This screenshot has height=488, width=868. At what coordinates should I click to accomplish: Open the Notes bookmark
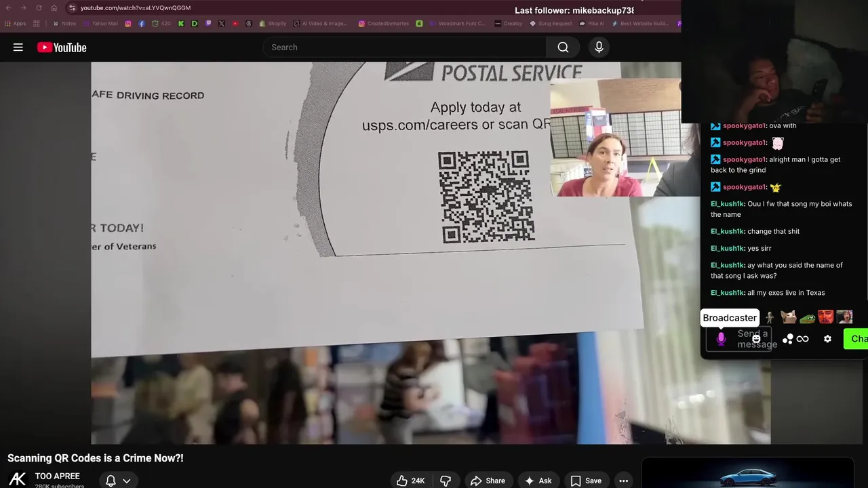coord(64,24)
